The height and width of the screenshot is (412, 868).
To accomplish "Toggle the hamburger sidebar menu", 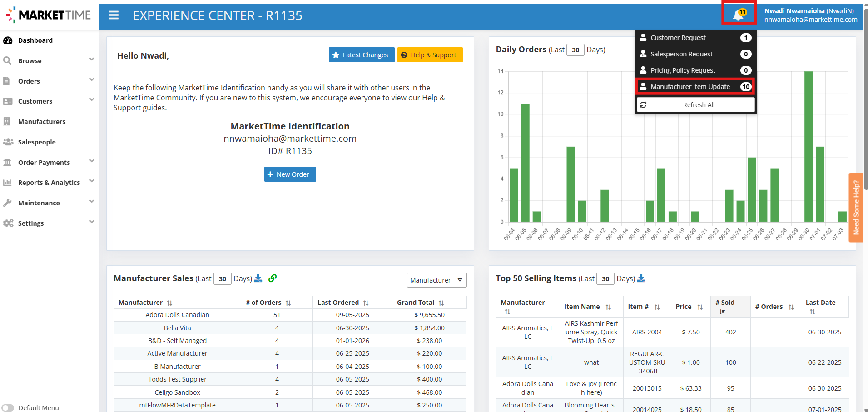I will click(x=114, y=15).
